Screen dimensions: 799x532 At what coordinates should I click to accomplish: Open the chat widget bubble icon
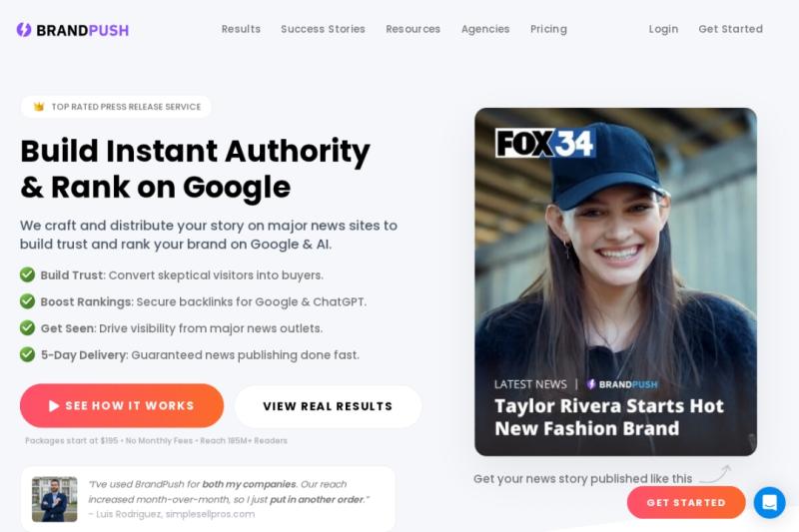769,502
